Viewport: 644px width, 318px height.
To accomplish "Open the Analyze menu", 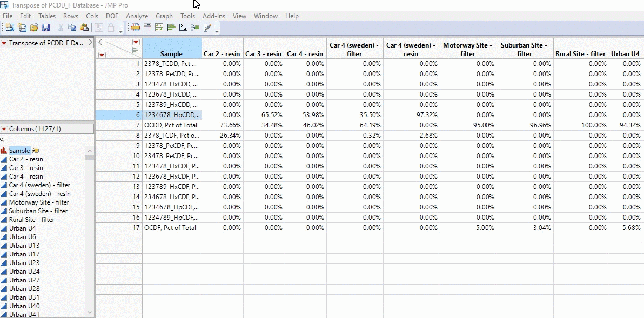I will 137,16.
